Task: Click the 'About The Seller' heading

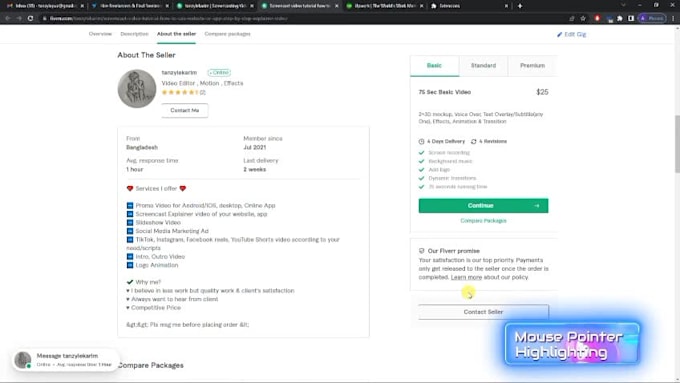Action: pyautogui.click(x=146, y=55)
